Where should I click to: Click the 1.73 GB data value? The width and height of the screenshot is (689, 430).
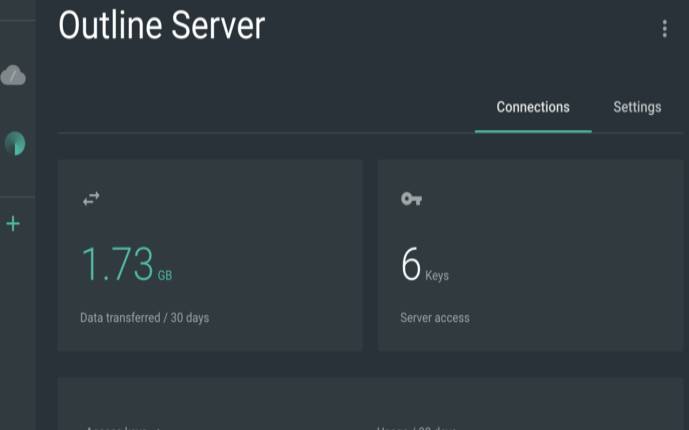point(127,264)
